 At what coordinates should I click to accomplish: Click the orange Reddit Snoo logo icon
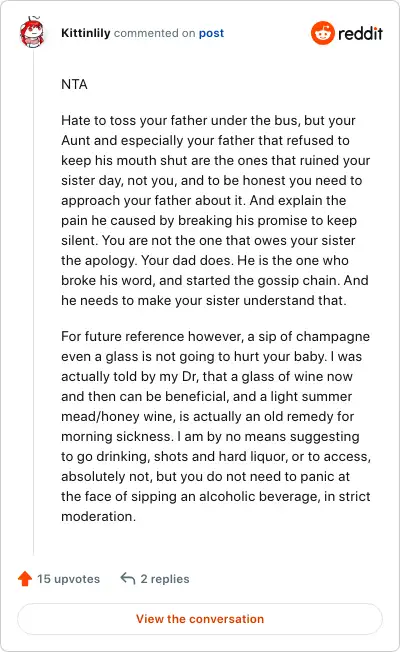click(x=323, y=33)
